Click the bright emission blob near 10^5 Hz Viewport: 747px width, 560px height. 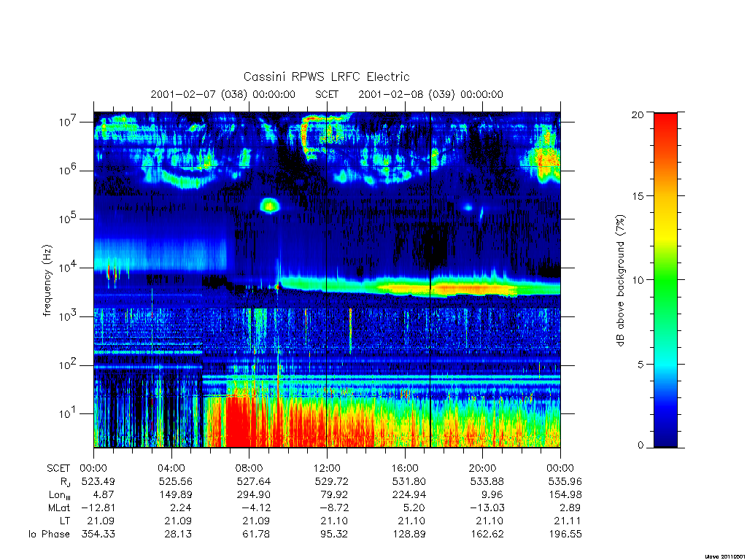point(270,206)
